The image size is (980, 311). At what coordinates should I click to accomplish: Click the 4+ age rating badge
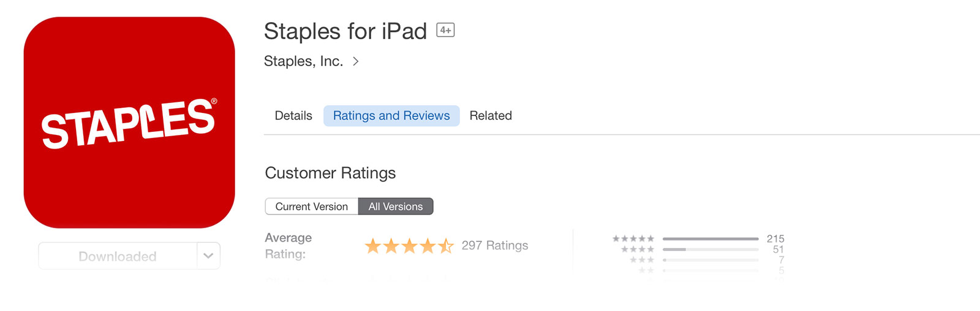pos(445,30)
